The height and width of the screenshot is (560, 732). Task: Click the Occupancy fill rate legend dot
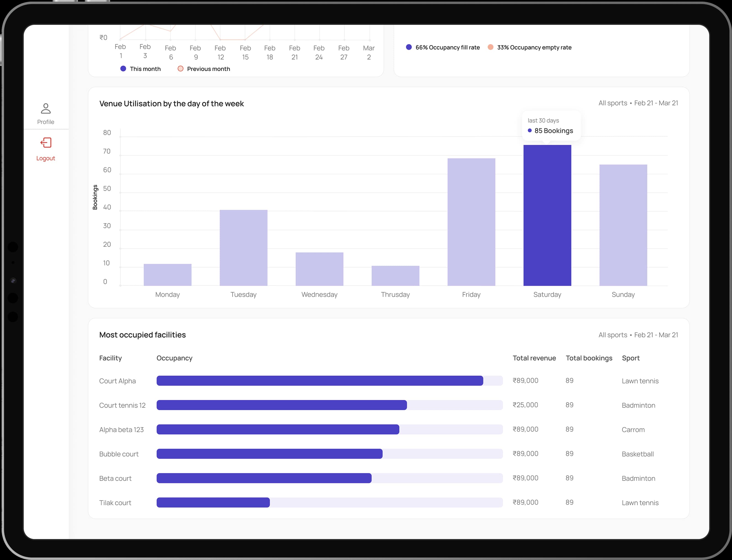(409, 47)
